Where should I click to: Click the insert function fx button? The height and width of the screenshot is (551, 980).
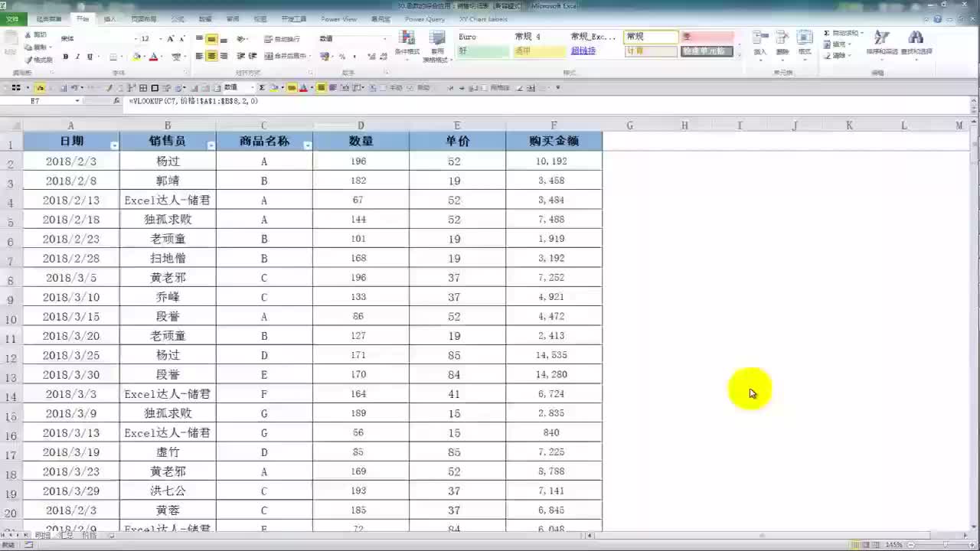(116, 101)
